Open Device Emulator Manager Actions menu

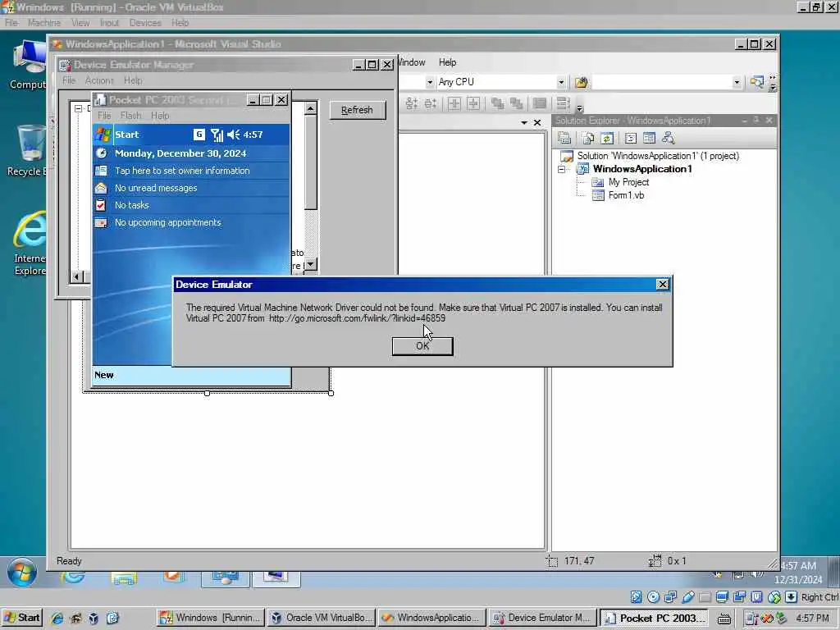[99, 80]
